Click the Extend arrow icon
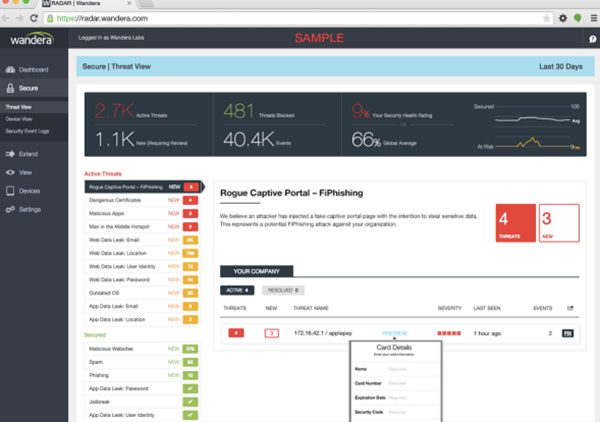 10,154
